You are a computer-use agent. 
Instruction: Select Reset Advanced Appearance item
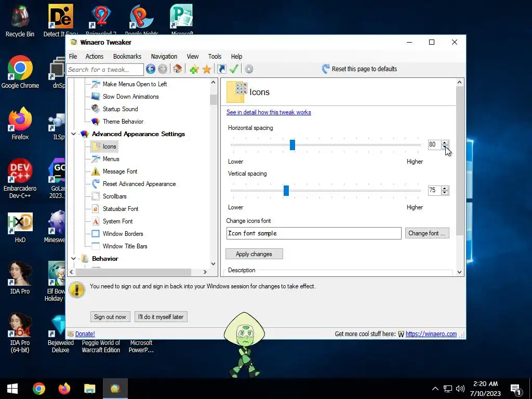click(x=139, y=184)
